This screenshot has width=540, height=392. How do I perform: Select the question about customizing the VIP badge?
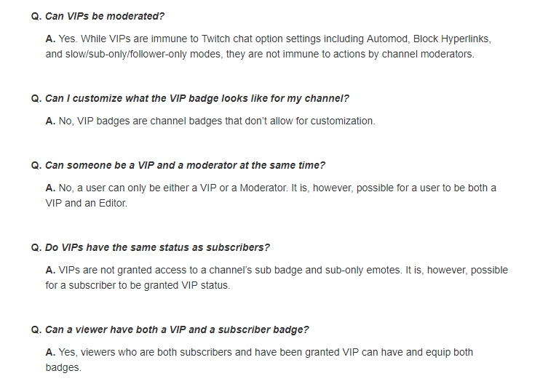[197, 98]
